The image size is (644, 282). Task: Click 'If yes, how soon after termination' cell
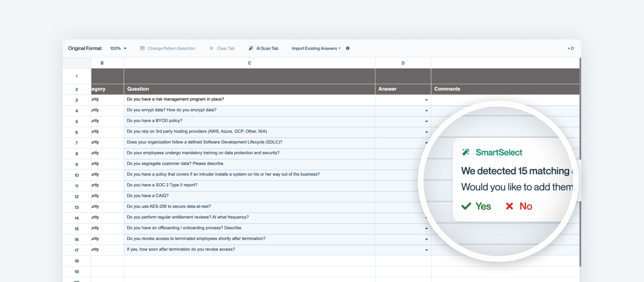pos(250,249)
